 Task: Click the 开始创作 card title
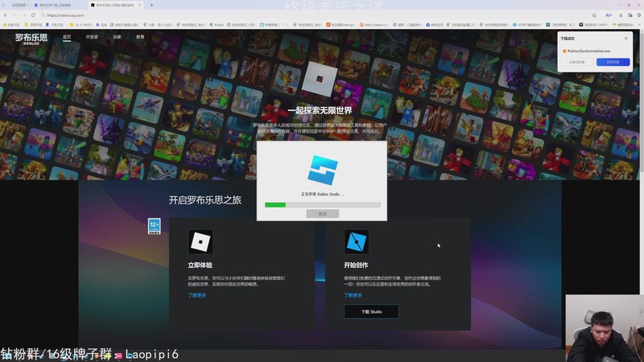[x=356, y=265]
